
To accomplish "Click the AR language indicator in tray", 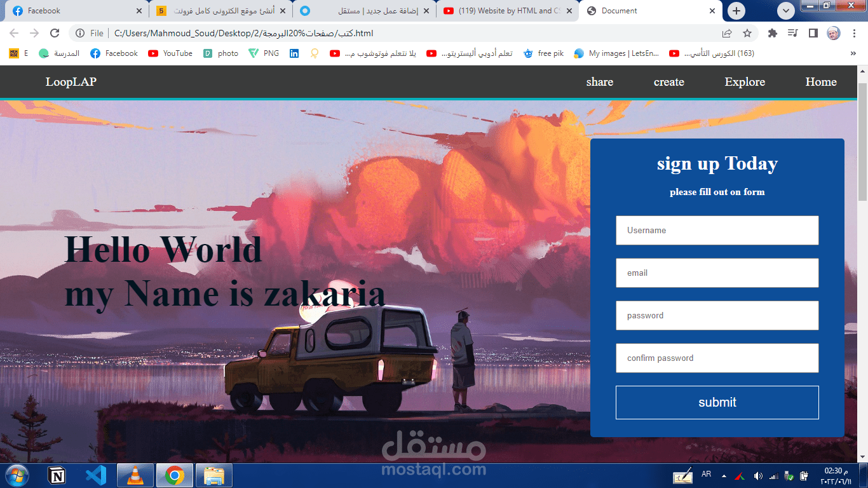I will tap(707, 474).
